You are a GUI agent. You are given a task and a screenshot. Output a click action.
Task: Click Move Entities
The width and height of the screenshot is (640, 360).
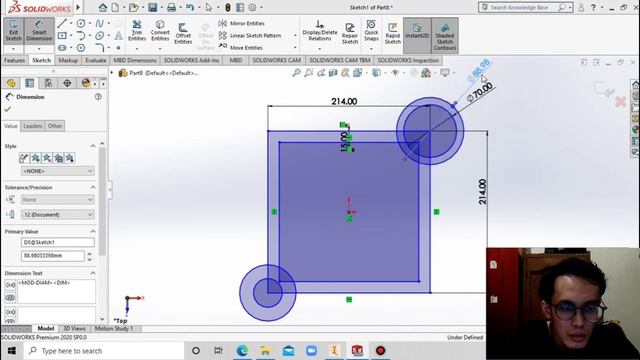coord(241,47)
